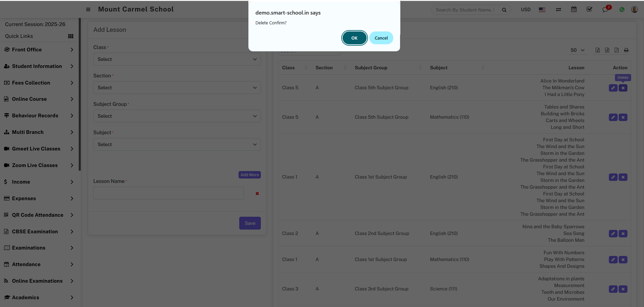Click the WhatsApp icon in the header

(622, 9)
